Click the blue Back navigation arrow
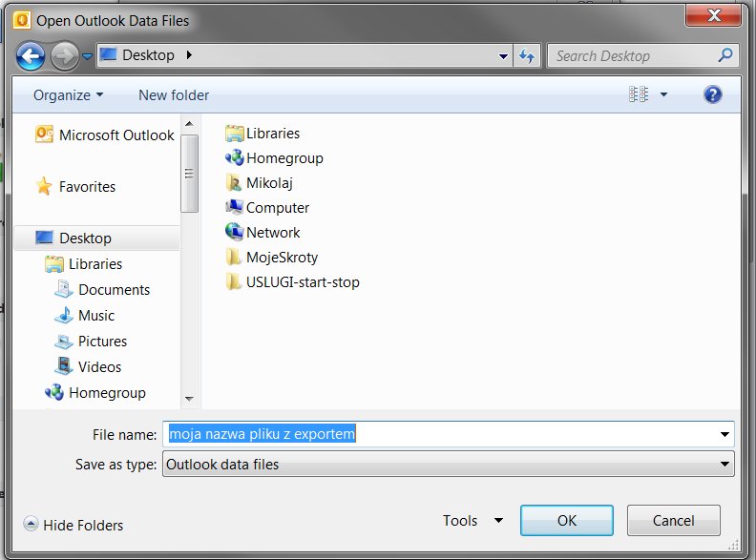 tap(31, 55)
